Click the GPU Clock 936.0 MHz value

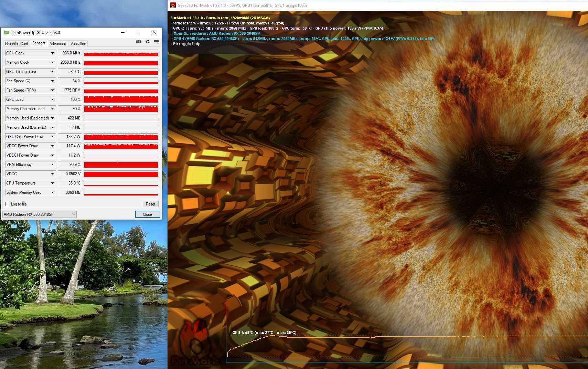[x=70, y=53]
